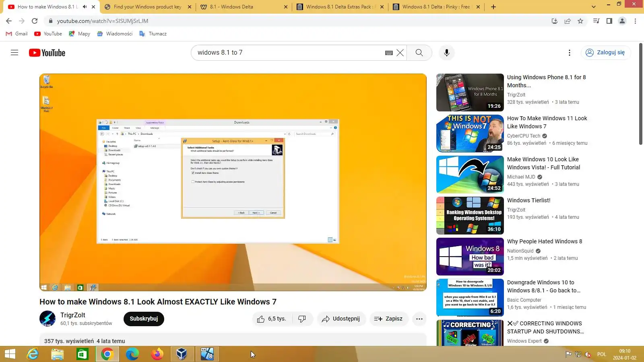This screenshot has height=362, width=644.
Task: Open the Tłumacz bookmark
Action: tap(153, 34)
